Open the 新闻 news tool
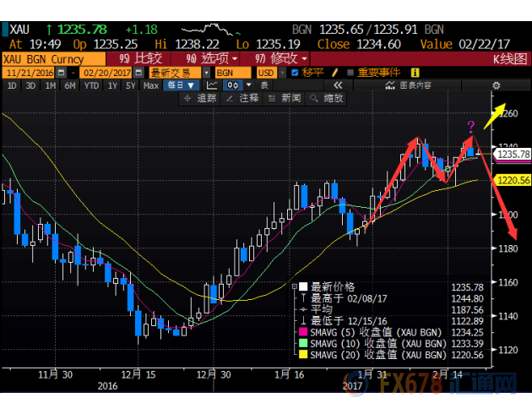 [x=285, y=98]
